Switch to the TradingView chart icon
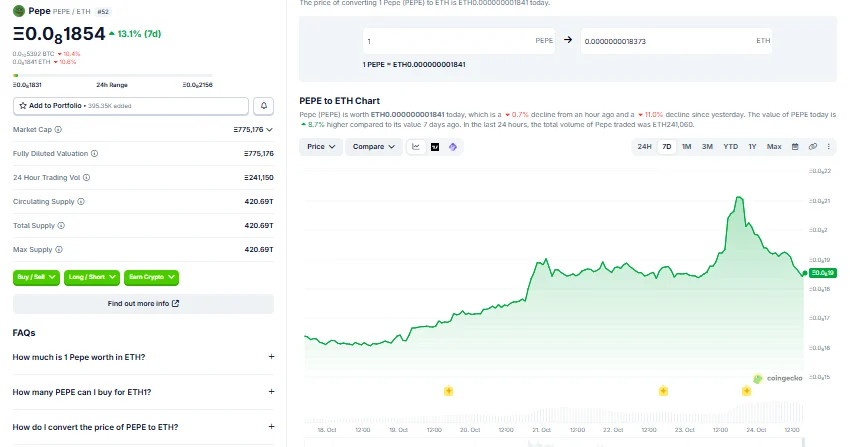The image size is (850, 447). coord(435,147)
